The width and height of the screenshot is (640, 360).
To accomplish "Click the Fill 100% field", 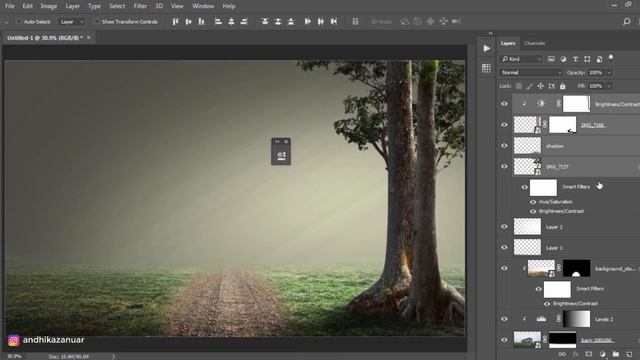I will 596,86.
